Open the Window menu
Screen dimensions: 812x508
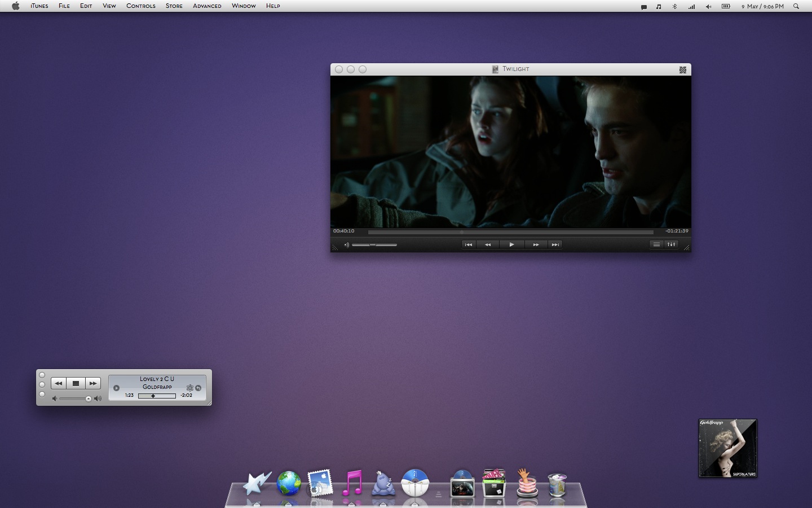244,6
